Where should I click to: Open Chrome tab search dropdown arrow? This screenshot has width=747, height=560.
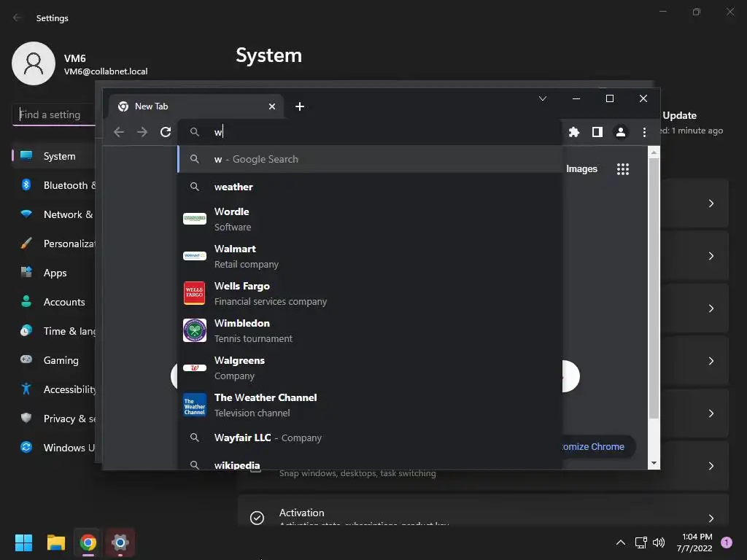pyautogui.click(x=543, y=98)
